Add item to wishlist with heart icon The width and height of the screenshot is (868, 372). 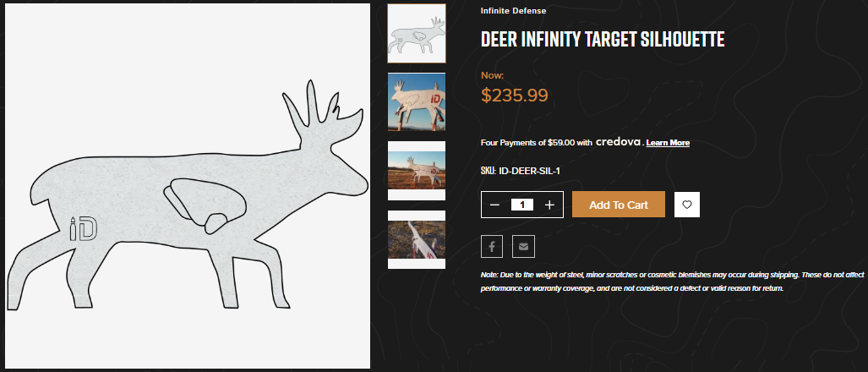pos(687,205)
